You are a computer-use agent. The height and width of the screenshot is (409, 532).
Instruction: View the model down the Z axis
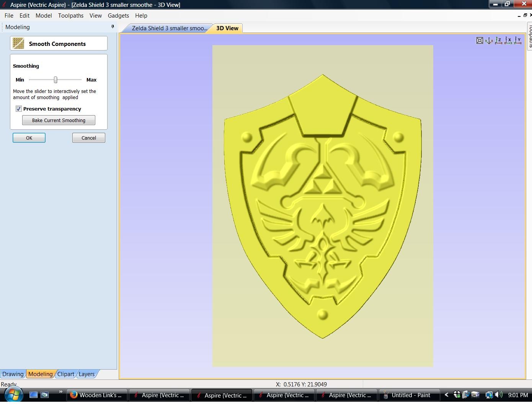(498, 40)
